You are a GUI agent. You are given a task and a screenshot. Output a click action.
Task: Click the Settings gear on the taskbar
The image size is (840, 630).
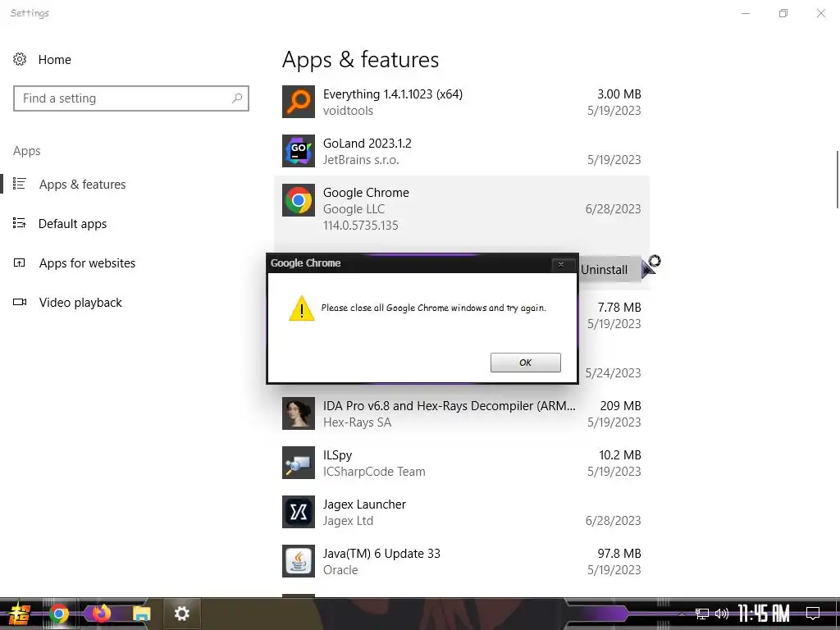[182, 614]
